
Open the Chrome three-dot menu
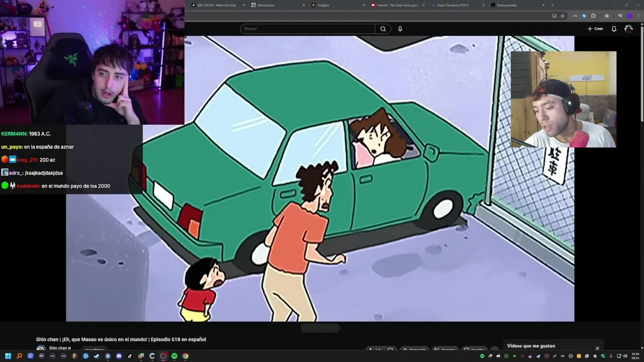638,16
